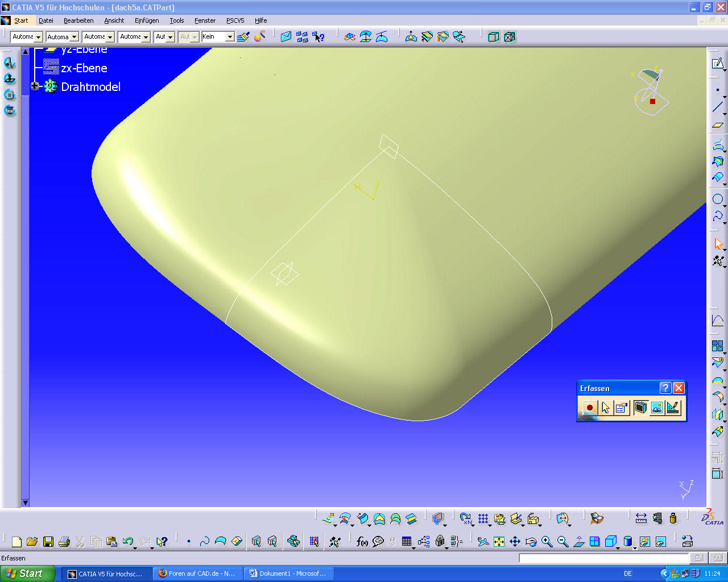Click the record (capture) button in Erfassen
Viewport: 728px width, 582px height.
pos(589,408)
